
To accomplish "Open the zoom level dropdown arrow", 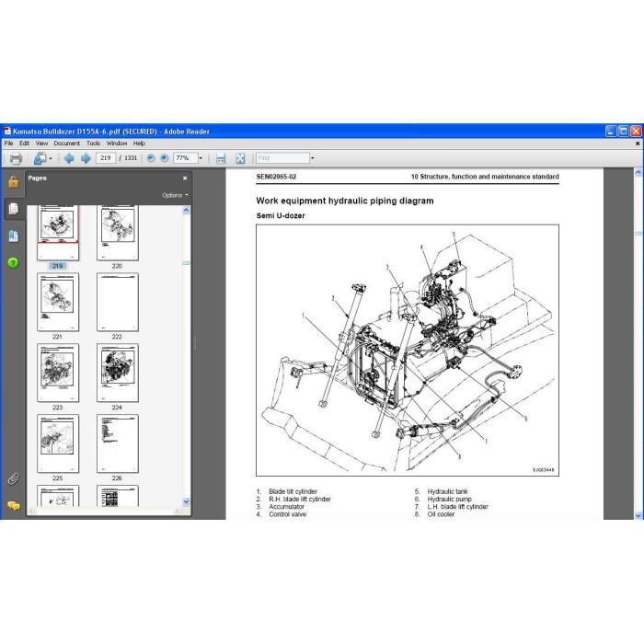I will 201,158.
